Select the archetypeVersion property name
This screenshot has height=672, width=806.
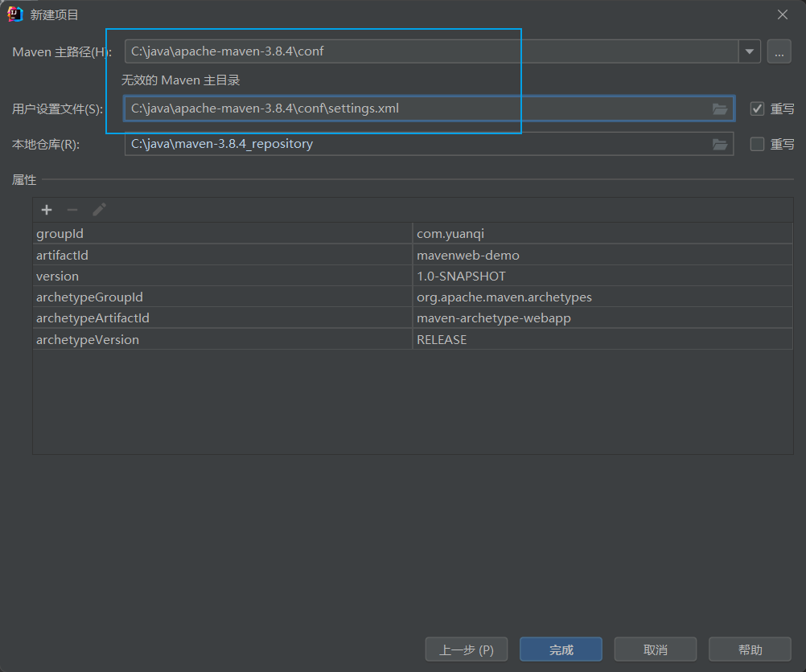tap(88, 340)
